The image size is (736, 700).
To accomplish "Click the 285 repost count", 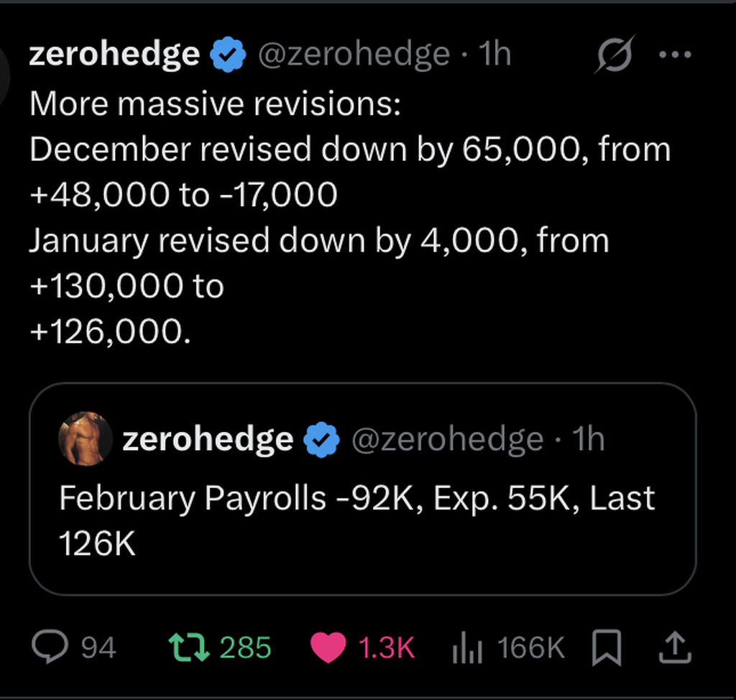I will click(x=245, y=648).
